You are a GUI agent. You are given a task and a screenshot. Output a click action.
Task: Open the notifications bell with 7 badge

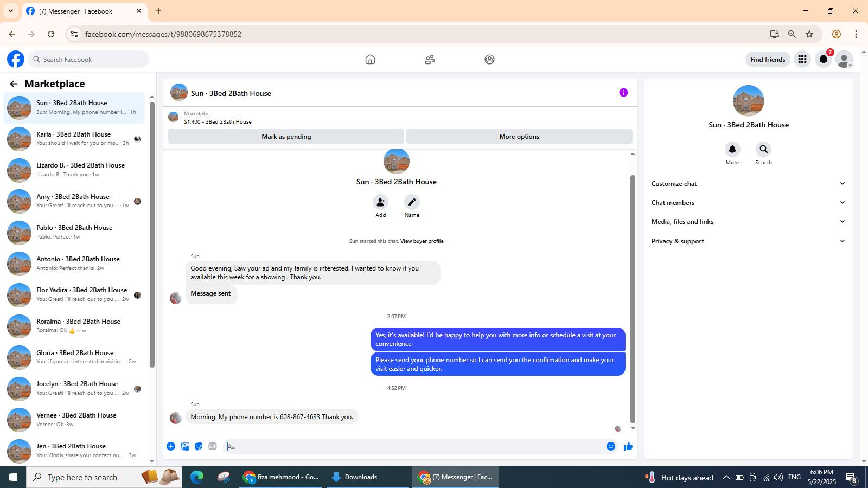[x=823, y=60]
